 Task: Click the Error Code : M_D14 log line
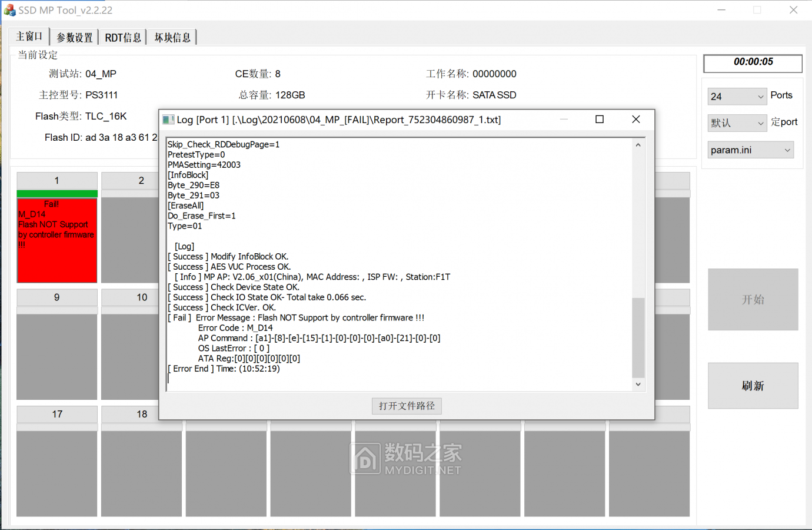(235, 328)
